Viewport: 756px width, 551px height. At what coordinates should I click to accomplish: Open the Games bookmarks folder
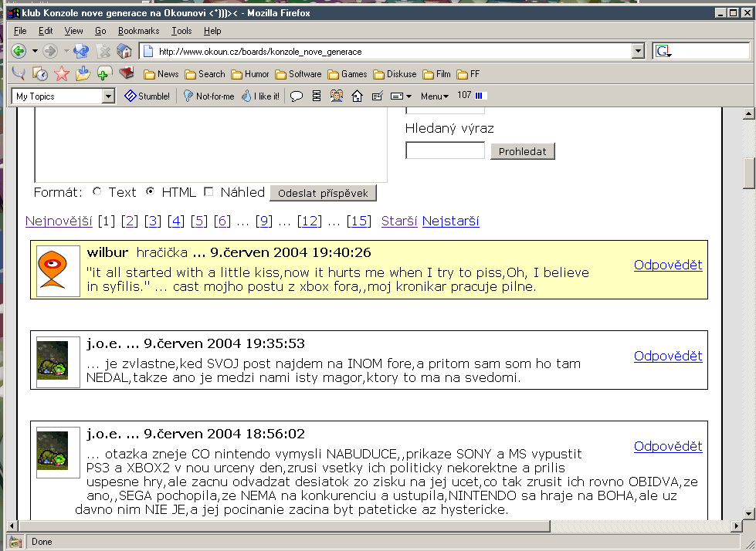point(347,73)
